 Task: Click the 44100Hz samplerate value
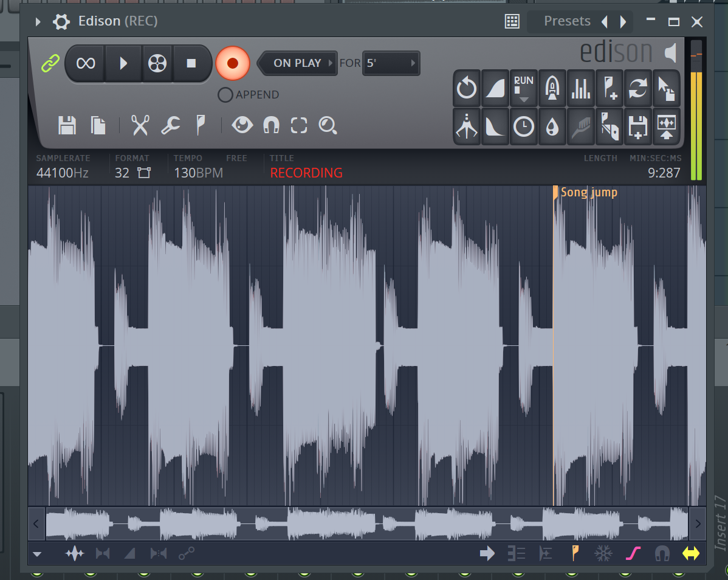point(62,173)
